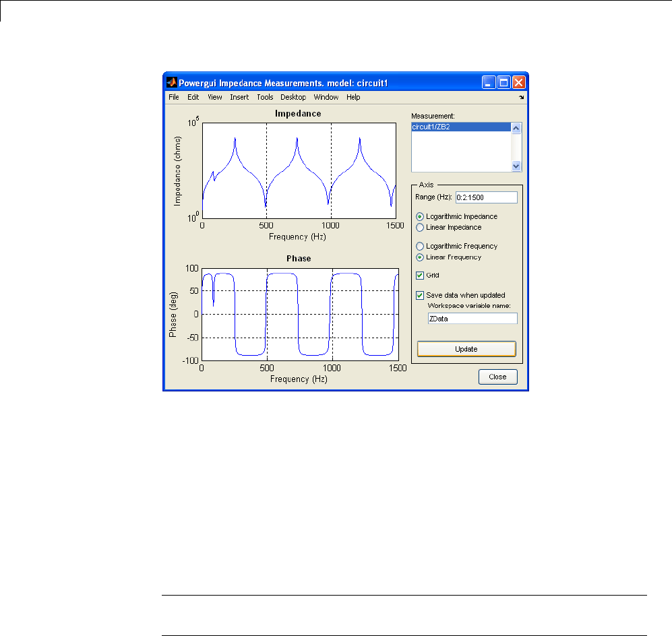Click the Frequency (Hz) label under Phase plot

point(299,379)
